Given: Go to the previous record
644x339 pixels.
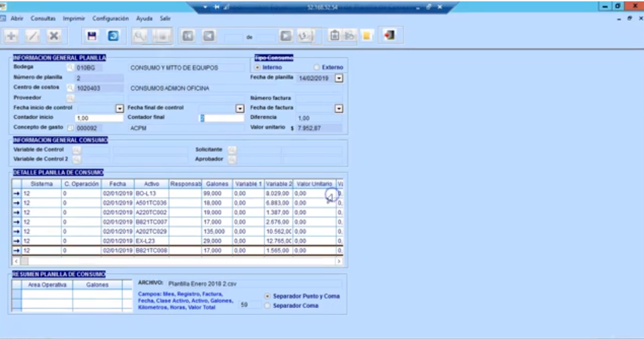Looking at the screenshot, I should click(x=209, y=36).
